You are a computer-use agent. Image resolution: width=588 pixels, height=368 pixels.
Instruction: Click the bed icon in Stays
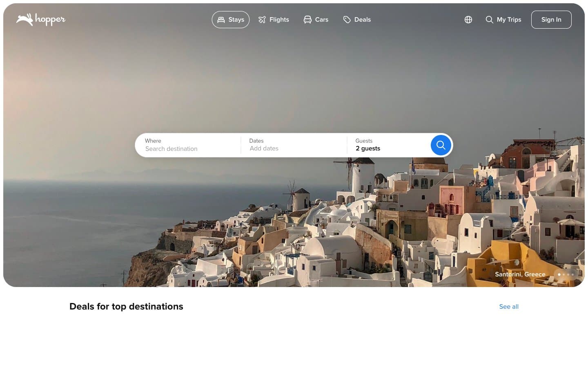tap(221, 20)
